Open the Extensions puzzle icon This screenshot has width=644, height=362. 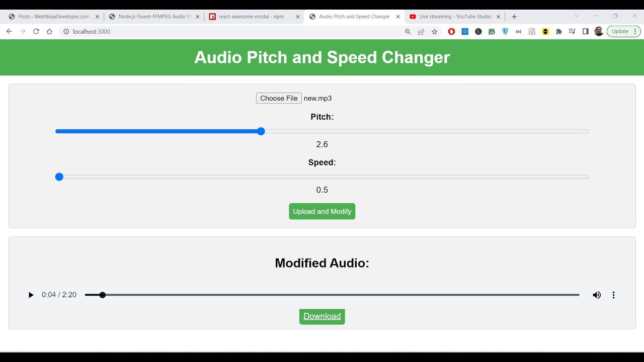[558, 32]
